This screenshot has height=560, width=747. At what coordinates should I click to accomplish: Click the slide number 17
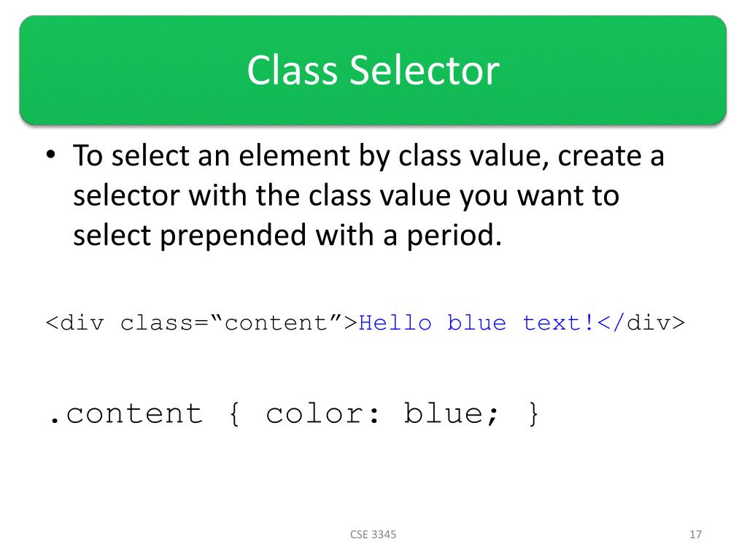coord(695,534)
